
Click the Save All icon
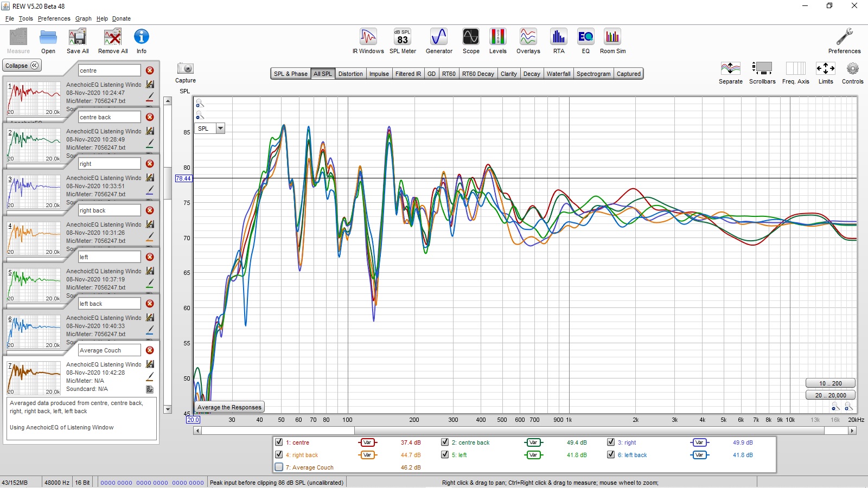(x=78, y=41)
